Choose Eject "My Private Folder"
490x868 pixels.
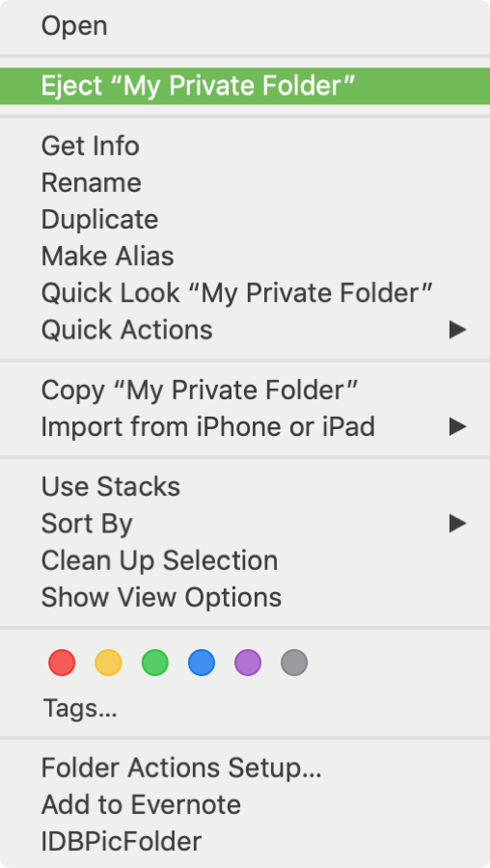[245, 86]
